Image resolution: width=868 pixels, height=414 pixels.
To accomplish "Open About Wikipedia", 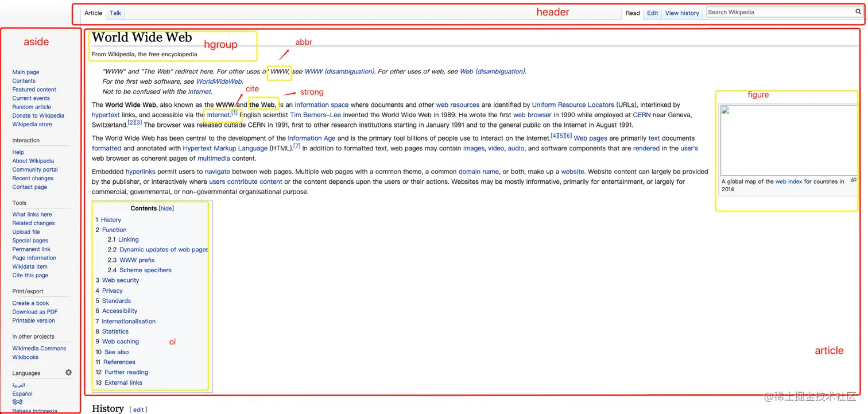I will pos(33,161).
